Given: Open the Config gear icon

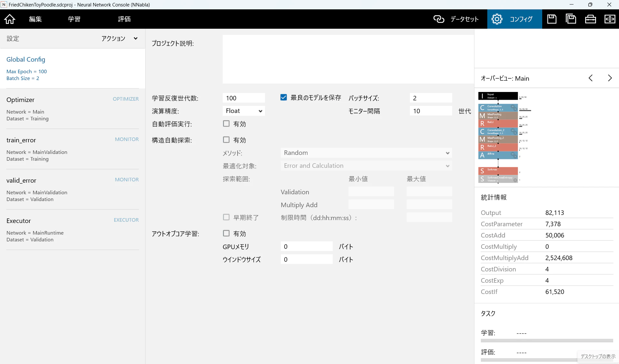Looking at the screenshot, I should (497, 19).
